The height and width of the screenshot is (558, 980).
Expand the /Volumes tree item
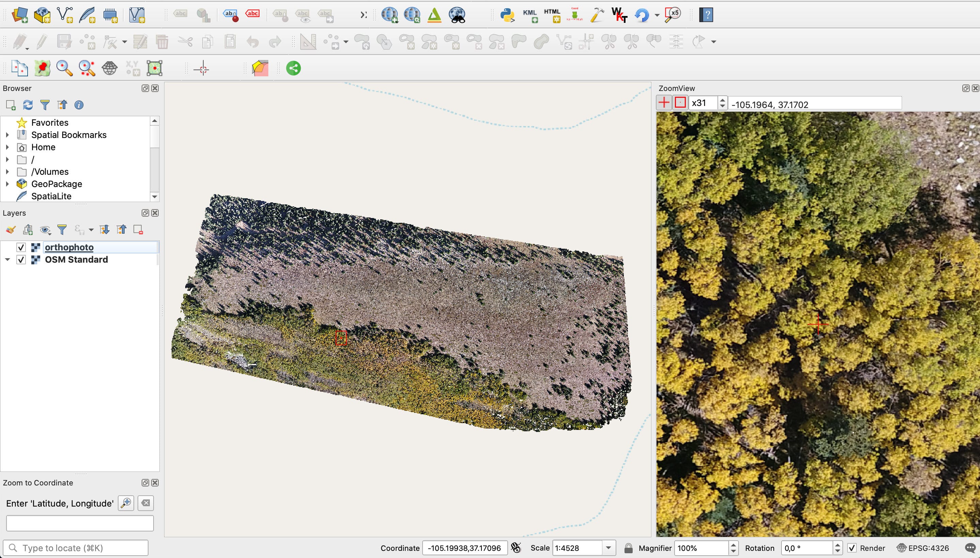click(x=7, y=172)
